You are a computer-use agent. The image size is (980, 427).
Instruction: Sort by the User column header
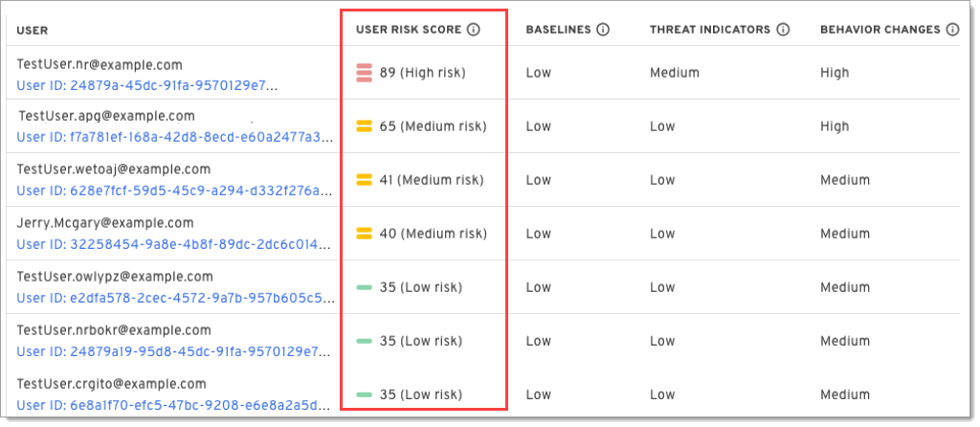click(x=33, y=31)
